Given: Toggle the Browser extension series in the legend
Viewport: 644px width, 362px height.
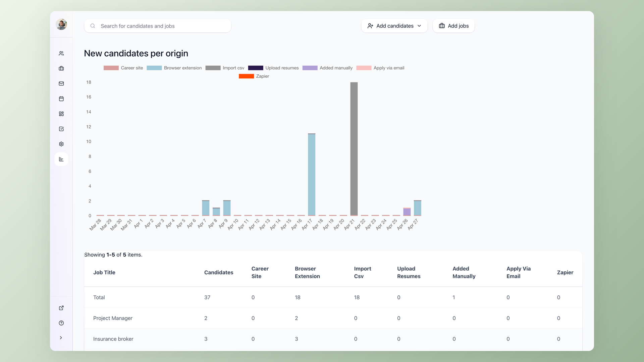Looking at the screenshot, I should tap(174, 68).
